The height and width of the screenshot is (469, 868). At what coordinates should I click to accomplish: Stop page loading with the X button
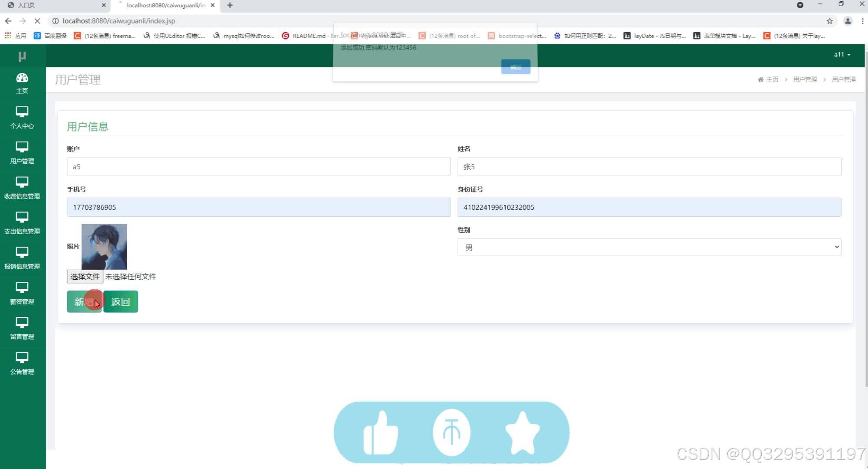[x=37, y=21]
